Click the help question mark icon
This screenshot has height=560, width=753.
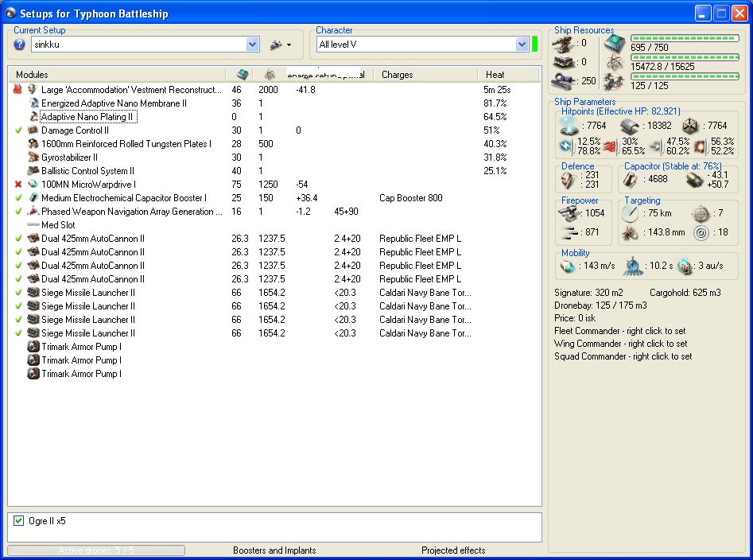20,45
